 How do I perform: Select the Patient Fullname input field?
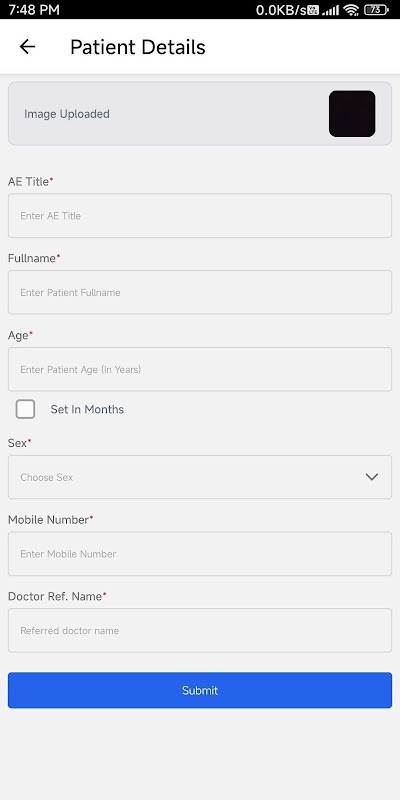point(200,292)
